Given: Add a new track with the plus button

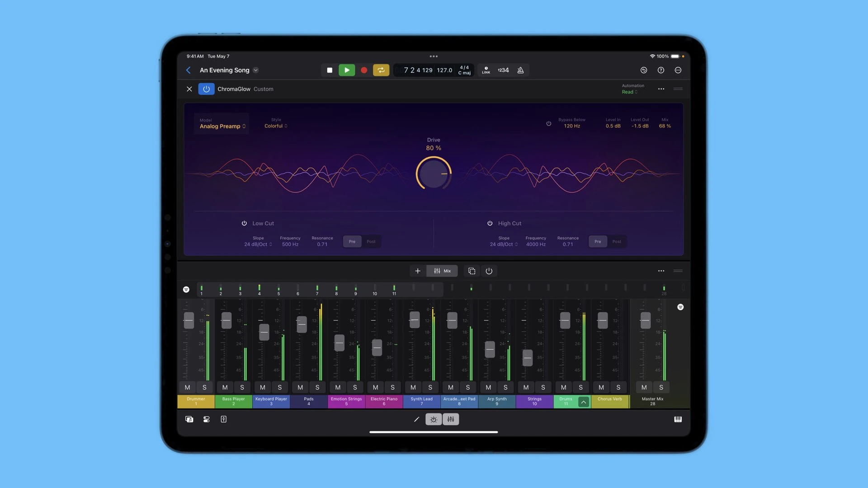Looking at the screenshot, I should (x=418, y=271).
